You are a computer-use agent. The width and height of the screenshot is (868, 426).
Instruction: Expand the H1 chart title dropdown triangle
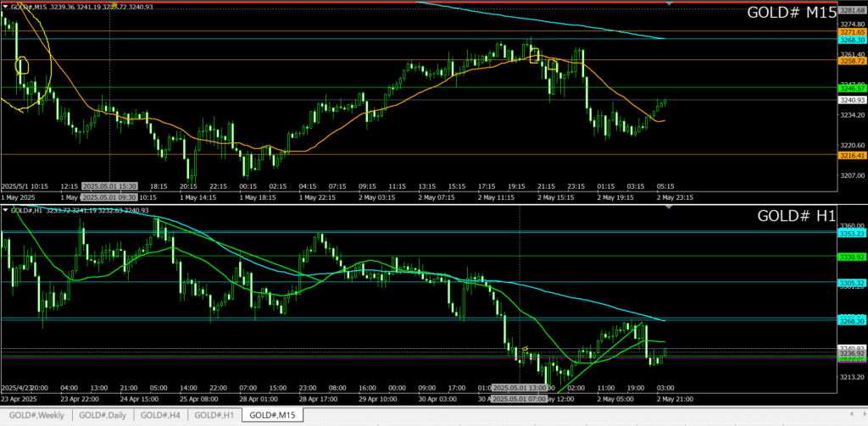coord(5,210)
